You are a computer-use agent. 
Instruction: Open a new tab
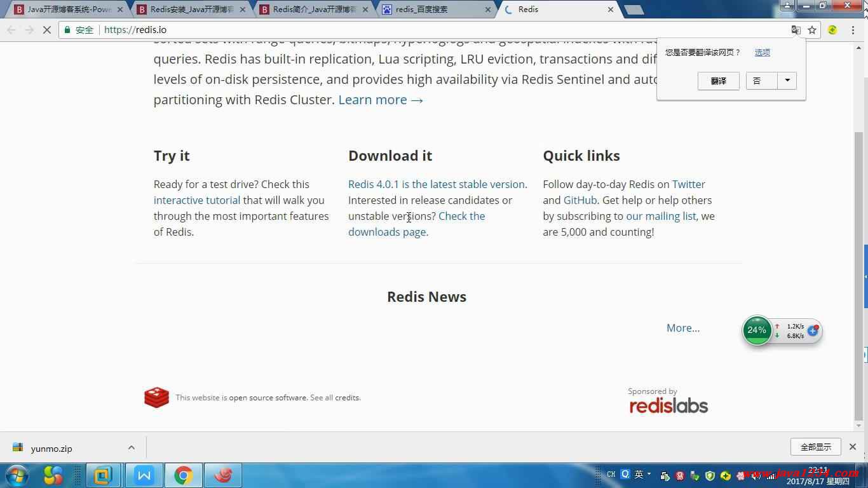(x=634, y=10)
